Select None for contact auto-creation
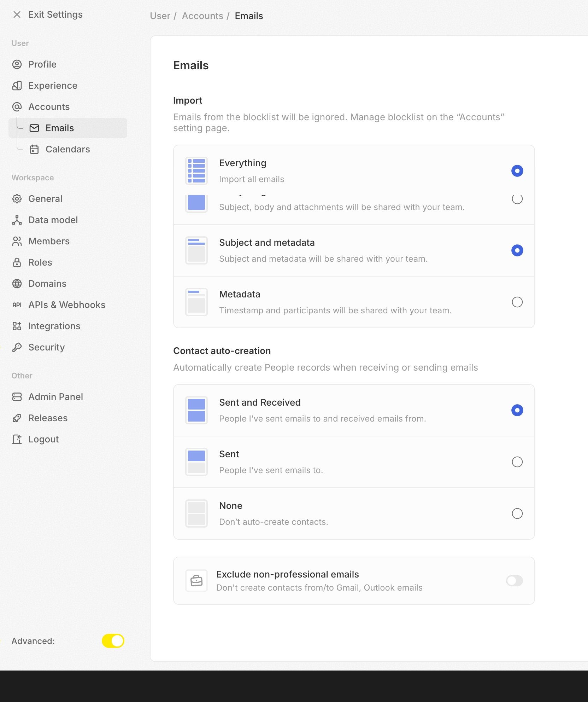 (x=517, y=514)
